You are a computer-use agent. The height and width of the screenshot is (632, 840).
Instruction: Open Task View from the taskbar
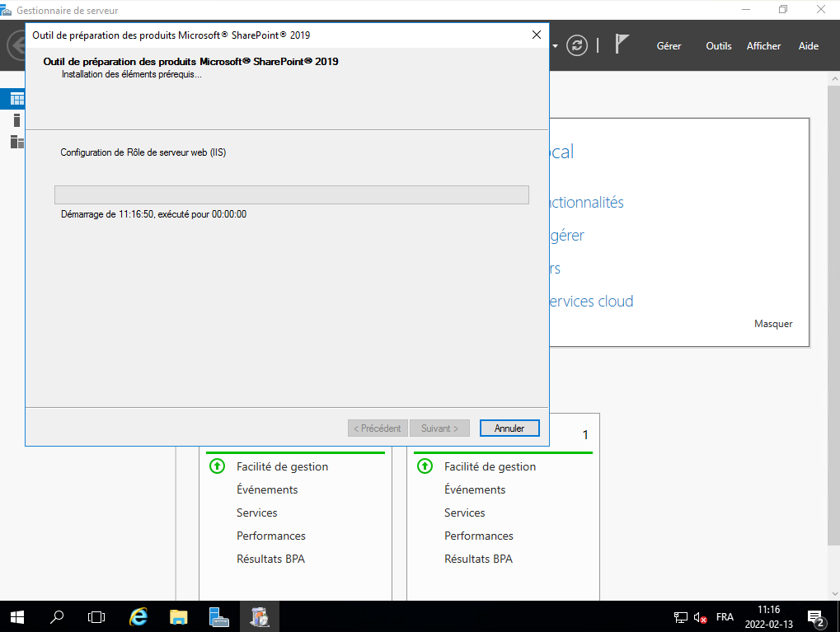coord(96,616)
